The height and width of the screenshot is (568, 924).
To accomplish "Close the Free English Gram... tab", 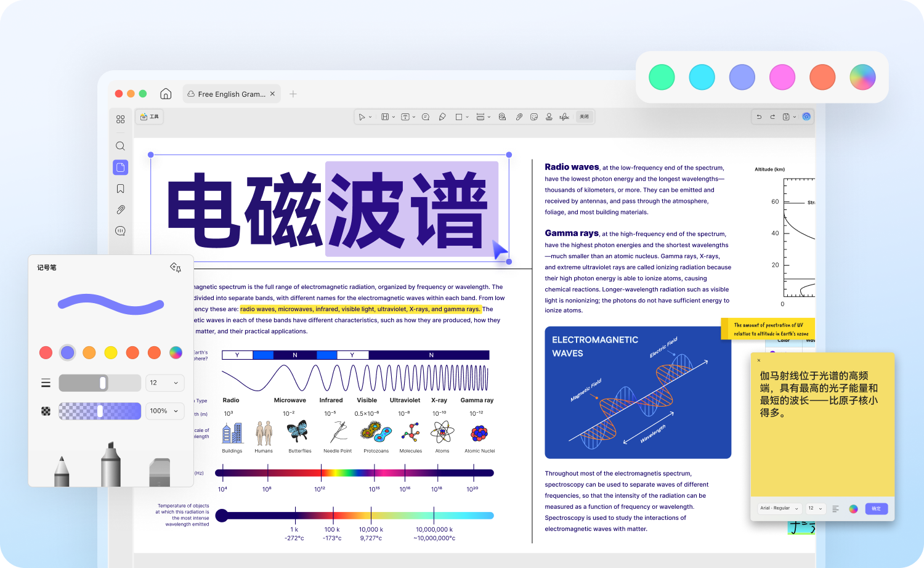I will click(x=272, y=94).
